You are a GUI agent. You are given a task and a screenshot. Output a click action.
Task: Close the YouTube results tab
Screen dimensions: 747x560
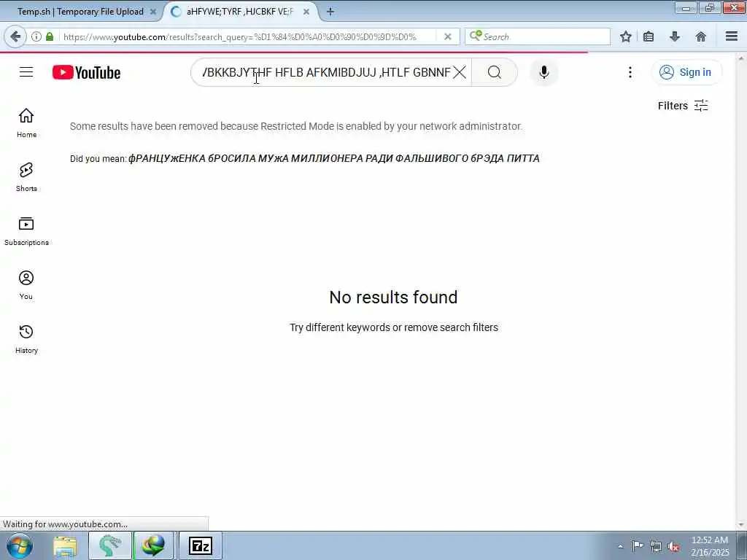(306, 12)
